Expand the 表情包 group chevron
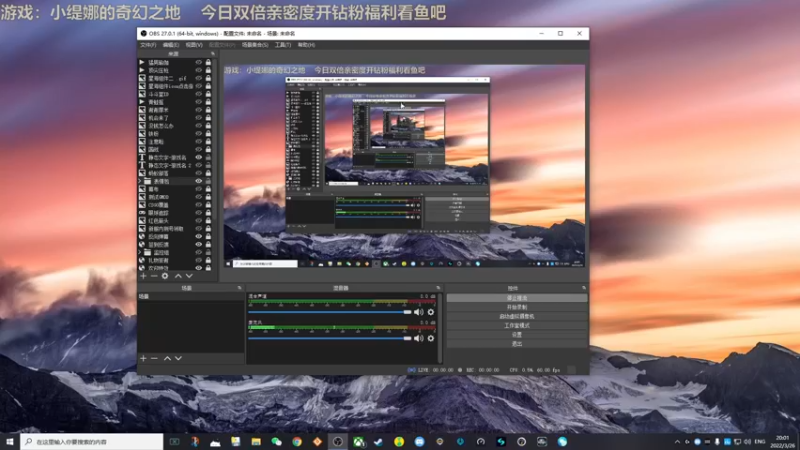 pos(140,181)
